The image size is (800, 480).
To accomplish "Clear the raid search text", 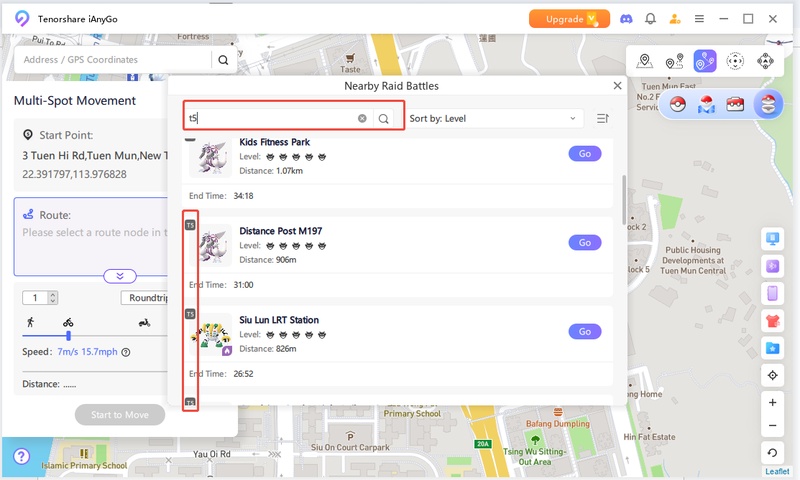I will tap(362, 118).
